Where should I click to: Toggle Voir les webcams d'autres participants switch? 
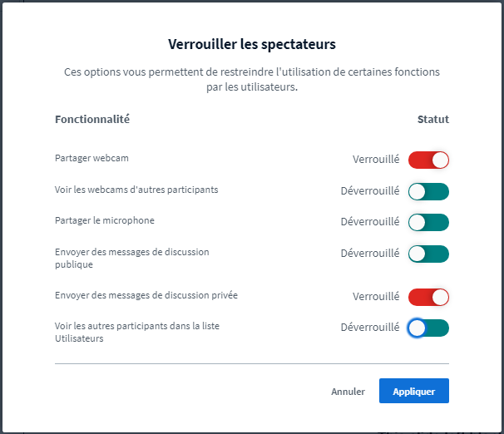coord(428,192)
